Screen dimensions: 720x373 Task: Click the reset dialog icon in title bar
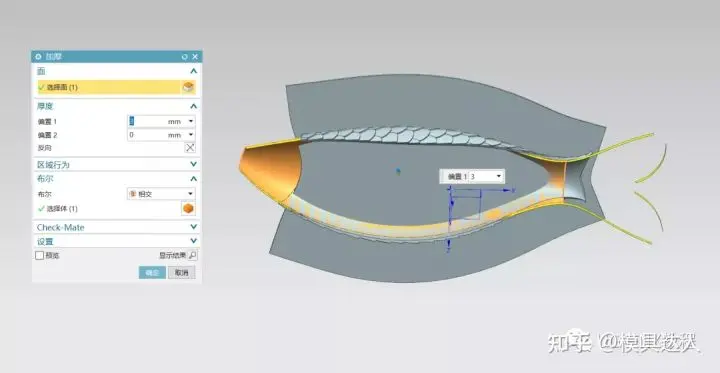click(x=185, y=57)
